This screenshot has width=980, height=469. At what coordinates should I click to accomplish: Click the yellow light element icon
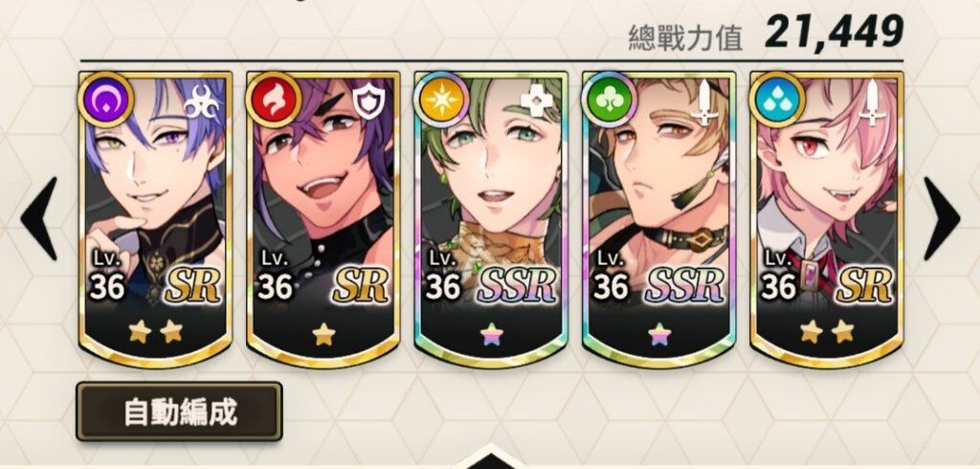440,99
